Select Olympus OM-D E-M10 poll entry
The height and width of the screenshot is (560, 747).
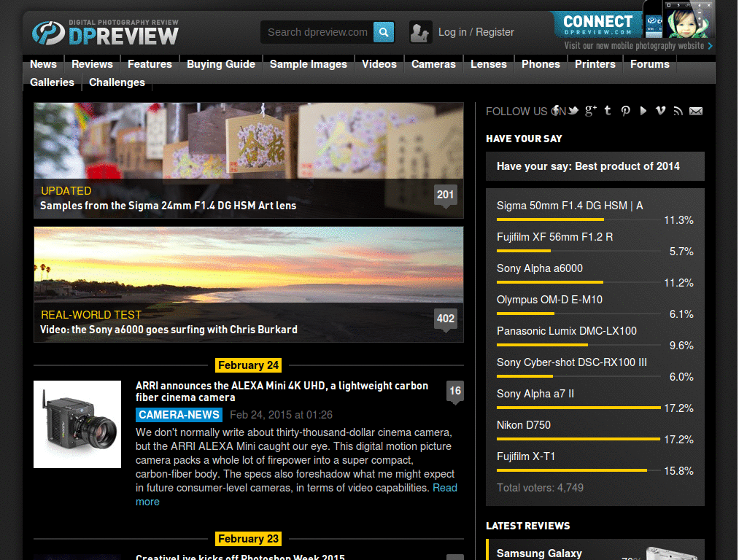click(550, 300)
